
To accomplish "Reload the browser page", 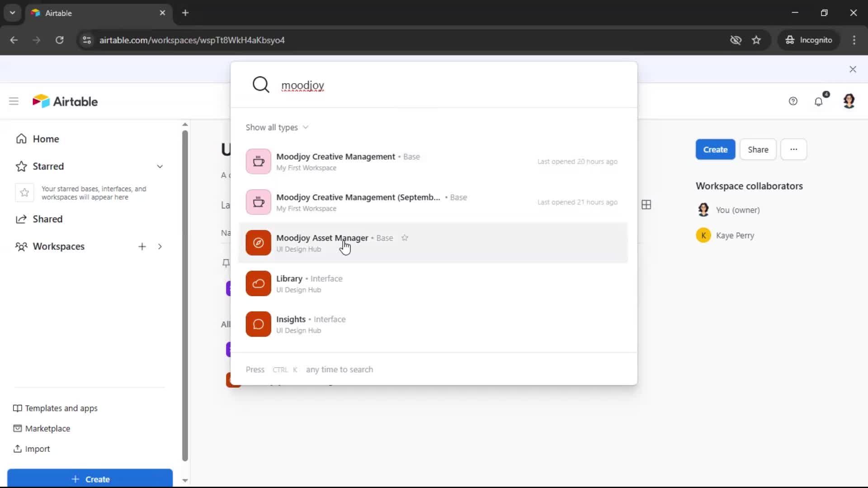I will [59, 40].
